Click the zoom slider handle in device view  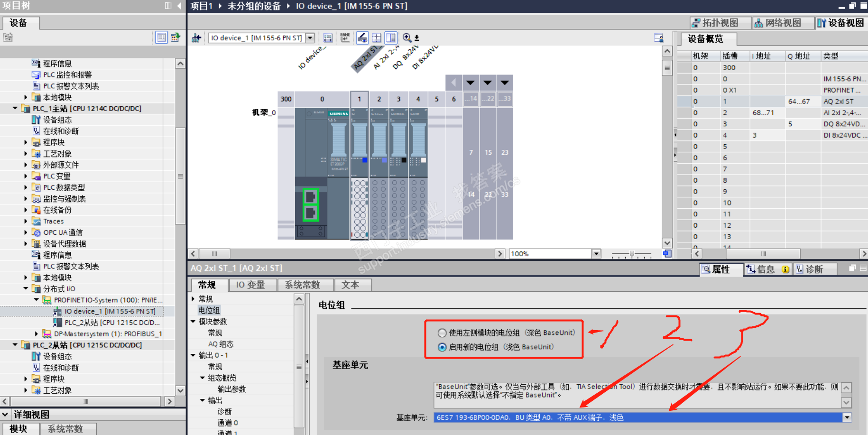click(632, 254)
